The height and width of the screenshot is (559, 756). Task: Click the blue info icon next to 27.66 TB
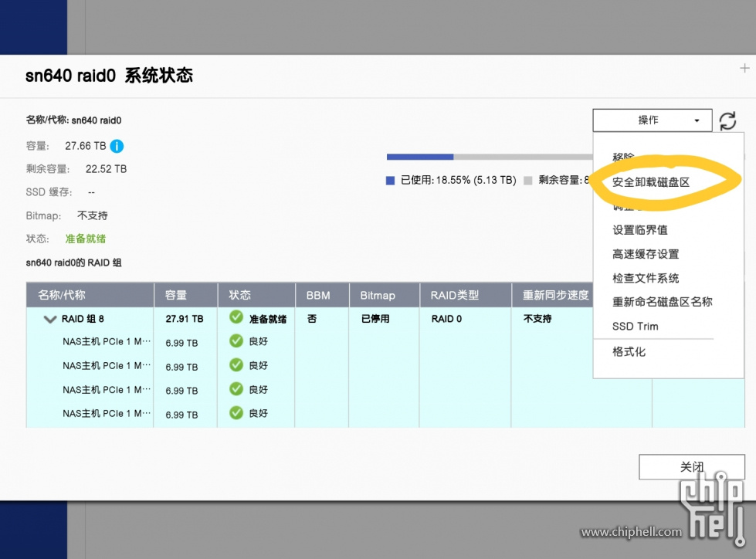117,146
